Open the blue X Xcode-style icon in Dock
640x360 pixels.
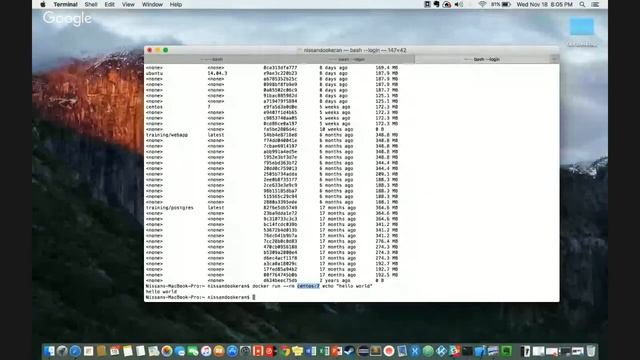click(x=415, y=351)
